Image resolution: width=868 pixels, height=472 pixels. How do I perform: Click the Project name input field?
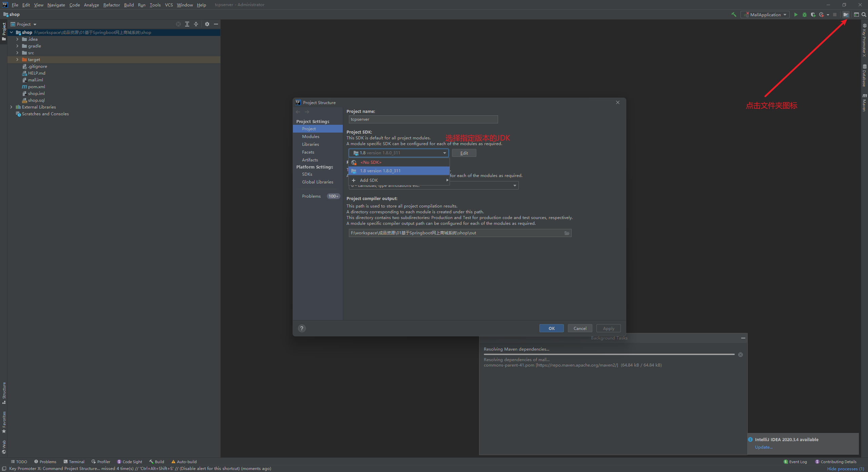[423, 119]
